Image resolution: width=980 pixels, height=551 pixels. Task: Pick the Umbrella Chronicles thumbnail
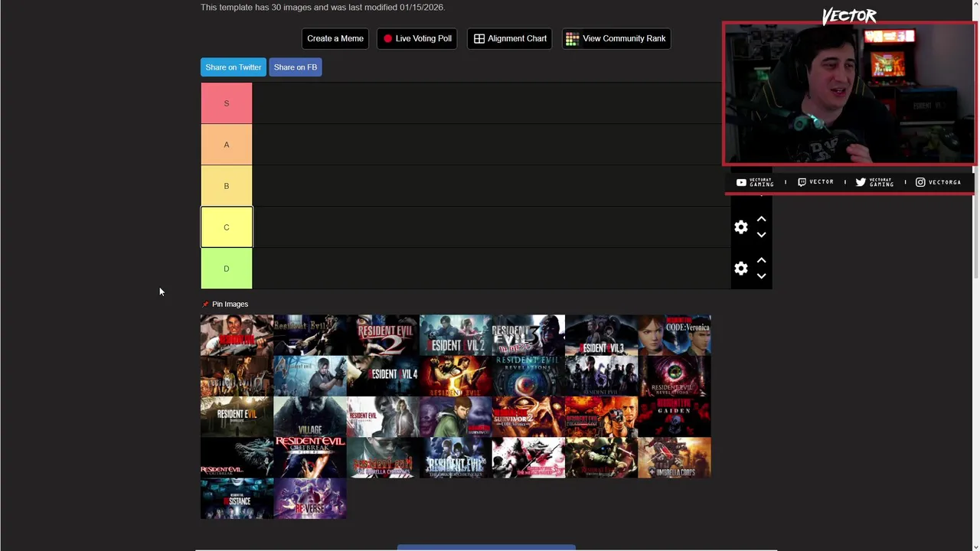(383, 458)
